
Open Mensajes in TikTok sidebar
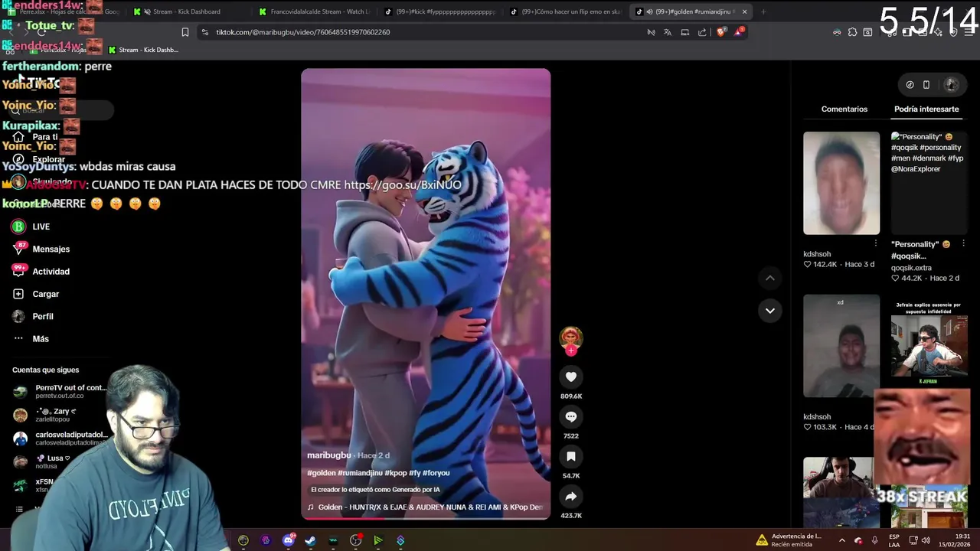point(41,249)
